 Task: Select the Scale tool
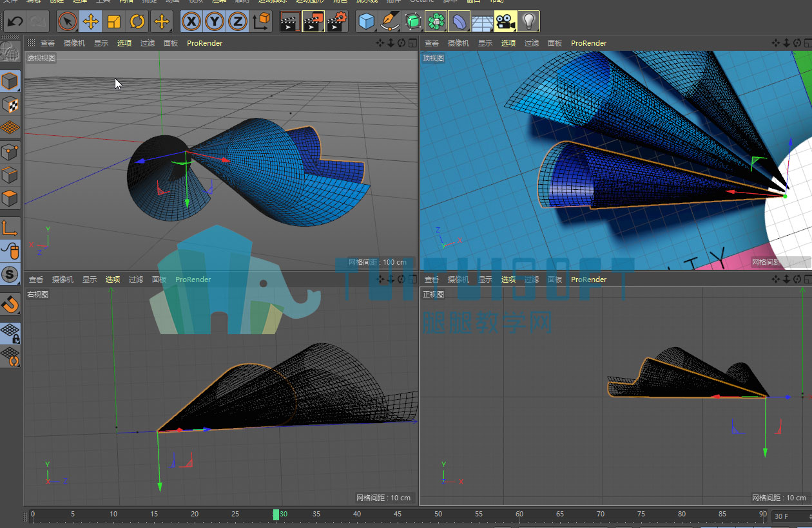pyautogui.click(x=114, y=21)
